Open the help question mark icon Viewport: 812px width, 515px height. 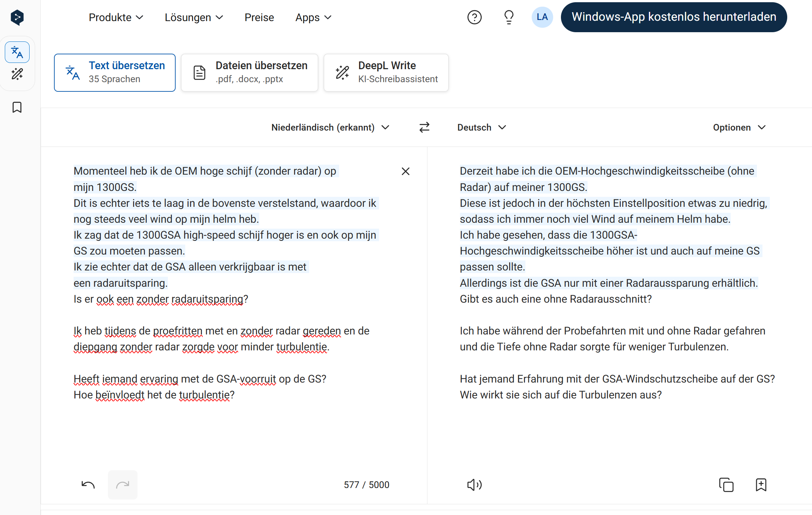tap(474, 17)
